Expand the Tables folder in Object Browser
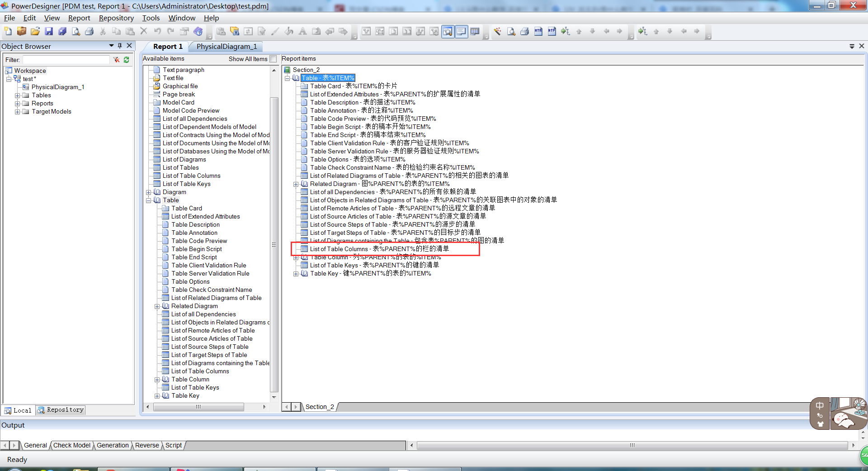This screenshot has width=868, height=471. pos(18,95)
